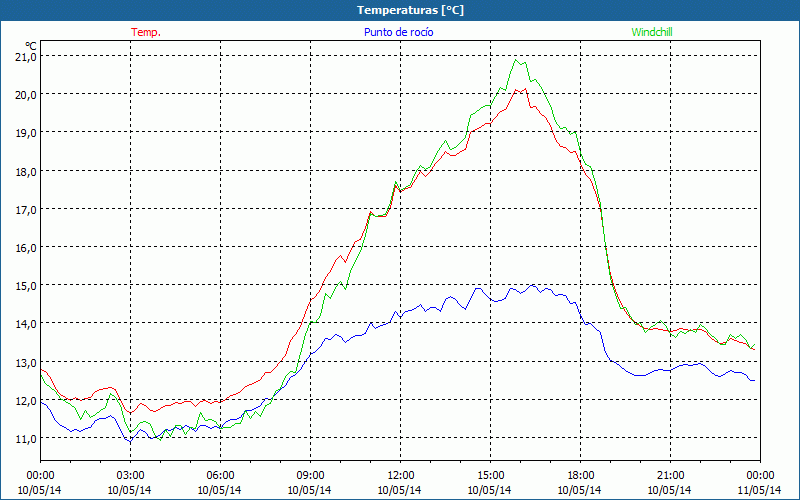Click the 09:00 time axis label
The image size is (800, 500).
(310, 476)
